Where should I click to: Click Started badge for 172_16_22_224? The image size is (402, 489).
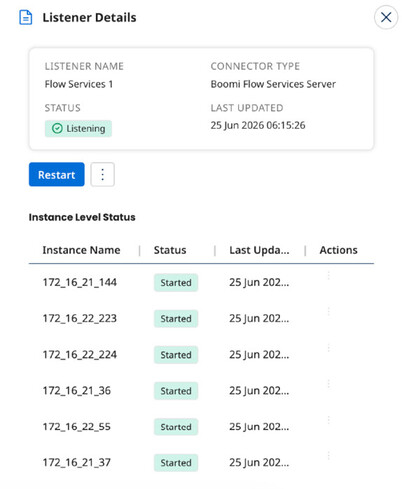coord(176,355)
